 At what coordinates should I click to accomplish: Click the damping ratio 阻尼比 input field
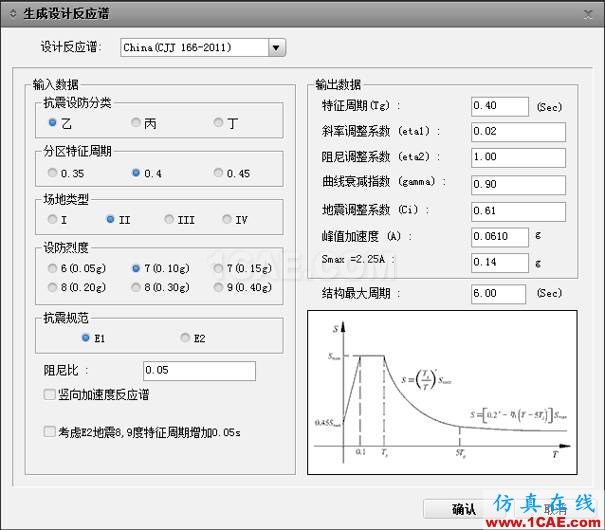[199, 371]
